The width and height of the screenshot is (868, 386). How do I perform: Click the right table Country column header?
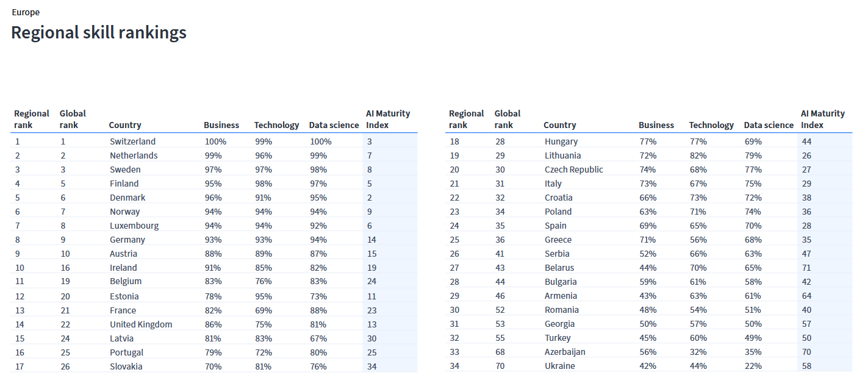(x=560, y=125)
